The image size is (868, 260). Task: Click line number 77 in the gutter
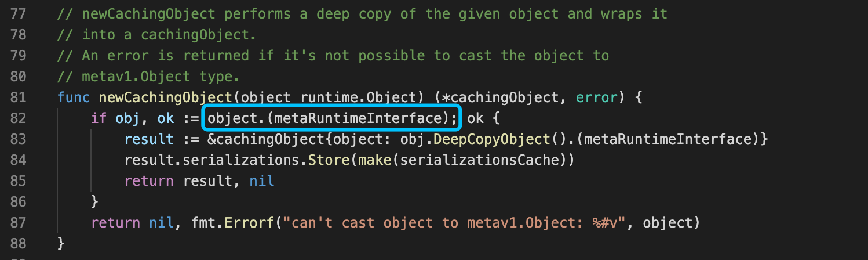19,14
